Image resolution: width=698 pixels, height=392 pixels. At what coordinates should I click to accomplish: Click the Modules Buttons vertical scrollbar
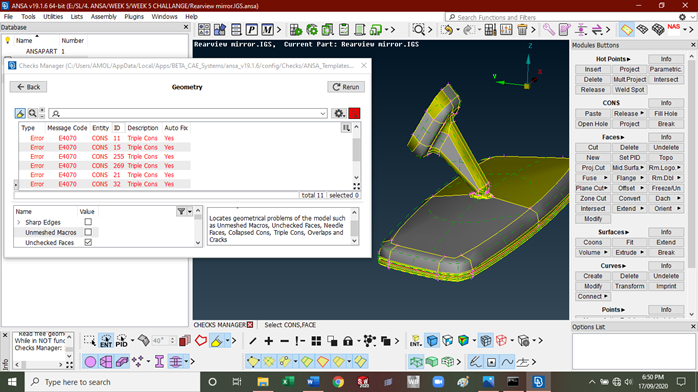click(x=692, y=185)
